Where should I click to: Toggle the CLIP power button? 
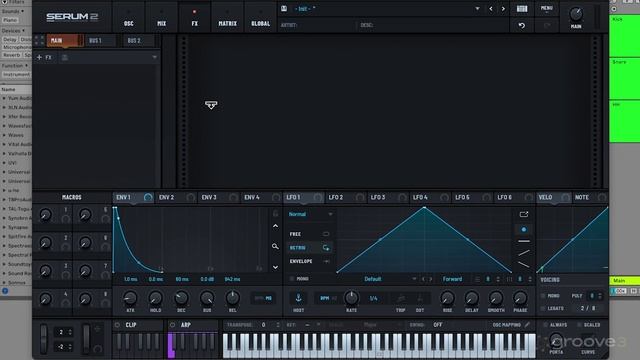click(x=118, y=325)
